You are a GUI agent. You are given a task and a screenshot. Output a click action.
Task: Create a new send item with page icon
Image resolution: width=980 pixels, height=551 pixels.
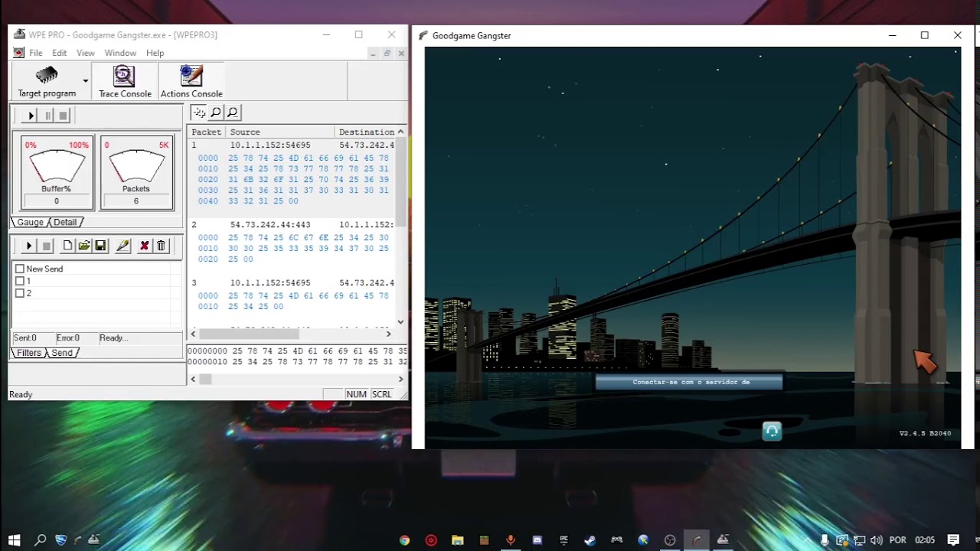[67, 246]
